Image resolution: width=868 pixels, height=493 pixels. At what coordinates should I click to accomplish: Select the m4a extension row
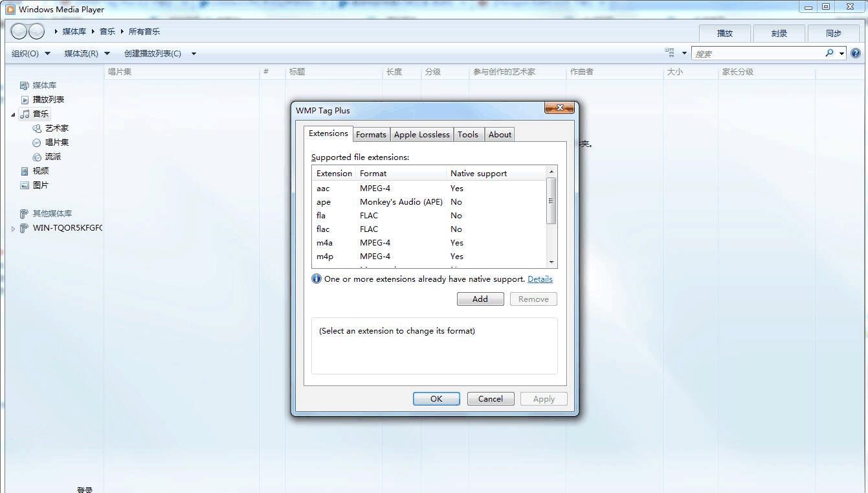tap(429, 243)
